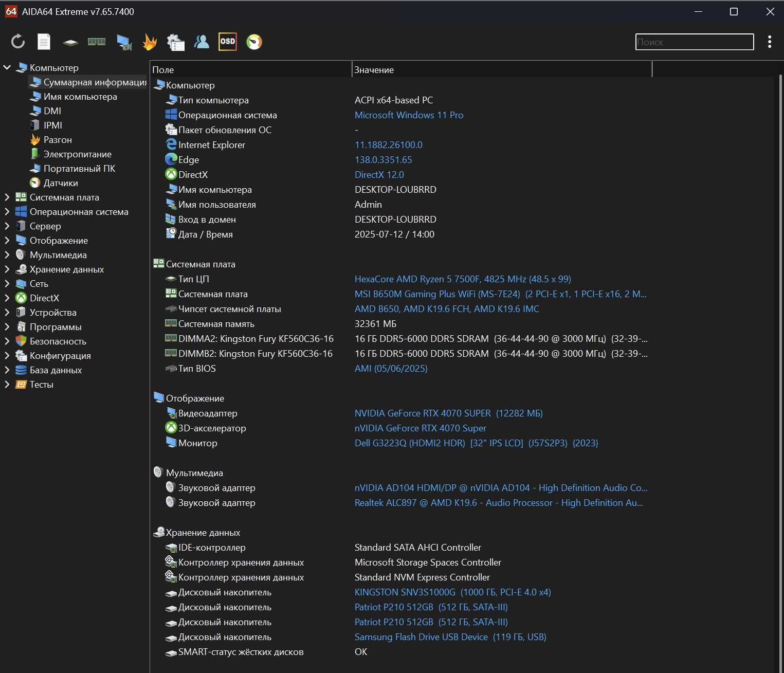Screen dimensions: 784x673
Task: Select the IDE-контроллер row label
Action: 212,548
